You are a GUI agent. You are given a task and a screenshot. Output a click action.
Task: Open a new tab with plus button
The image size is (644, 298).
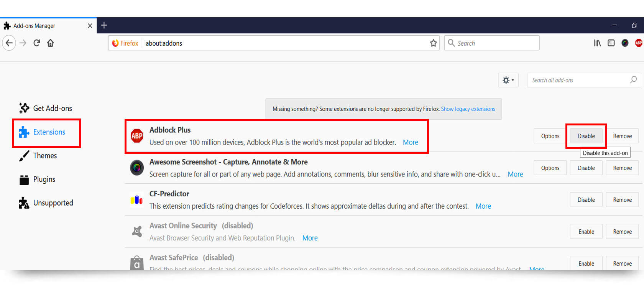(104, 25)
